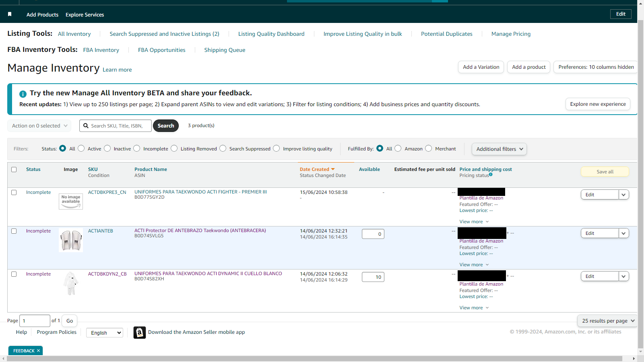Click the Amazon Seller app icon

pos(140,332)
